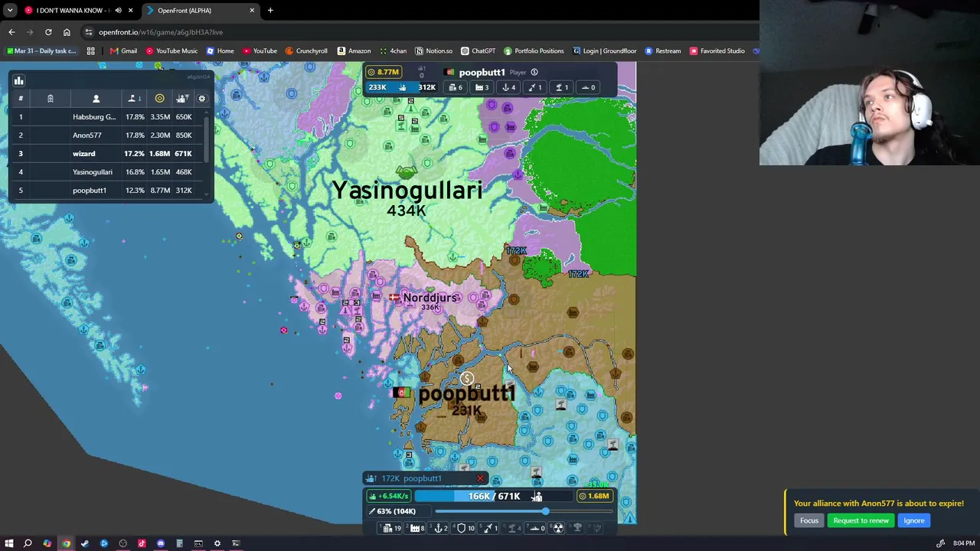Toggle the leaderboard bar-chart icon

(x=18, y=80)
